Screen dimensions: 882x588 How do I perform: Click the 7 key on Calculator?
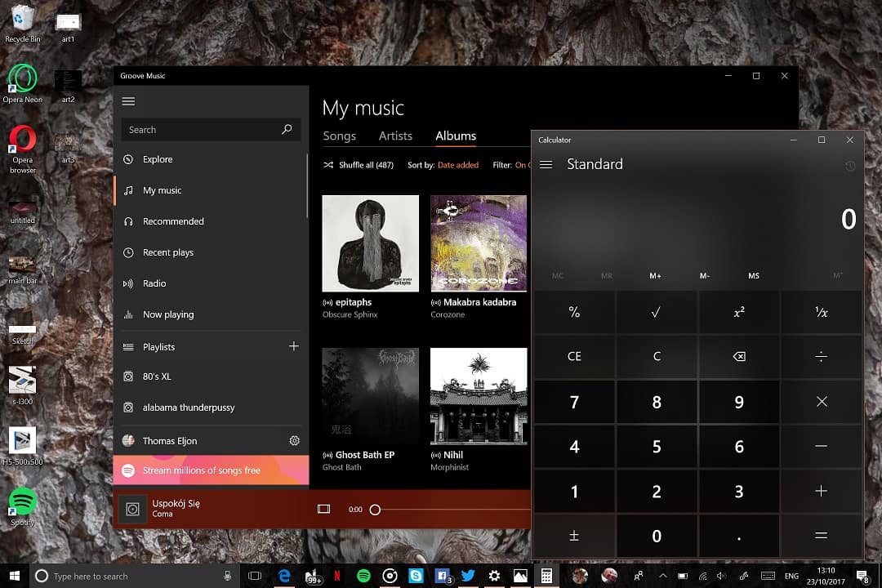(x=574, y=401)
